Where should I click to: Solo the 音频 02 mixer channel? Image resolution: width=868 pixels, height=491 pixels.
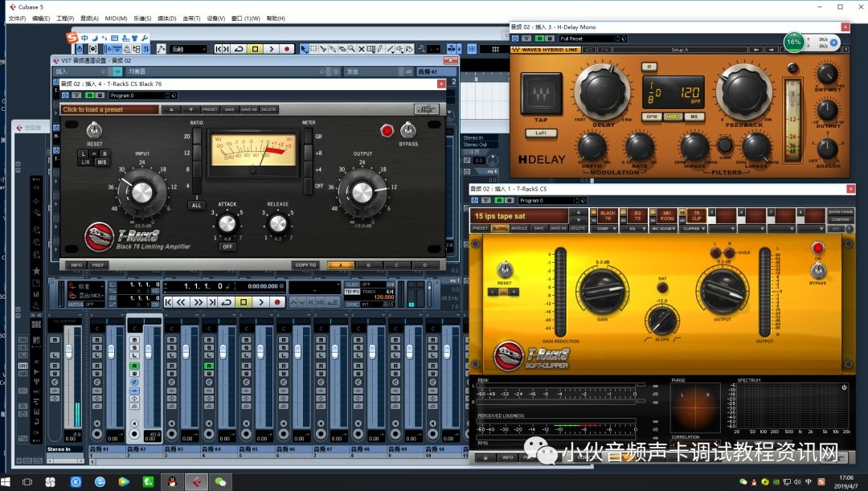[x=134, y=347]
